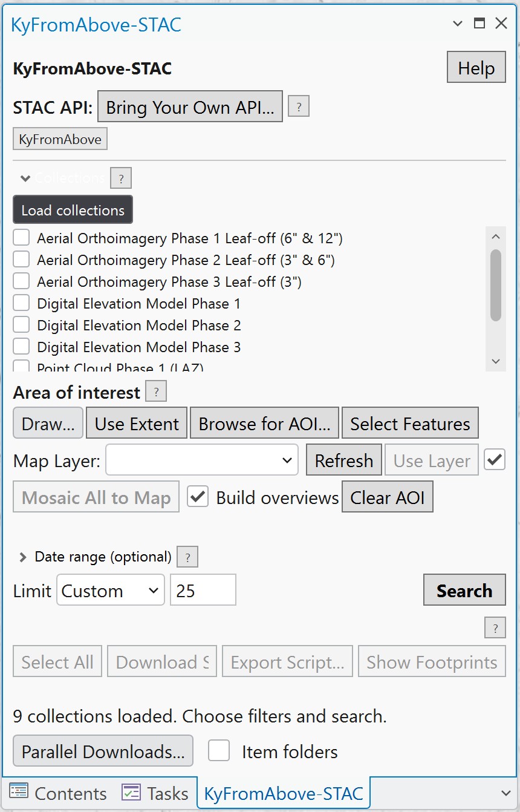Open the Limit Custom dropdown

111,590
